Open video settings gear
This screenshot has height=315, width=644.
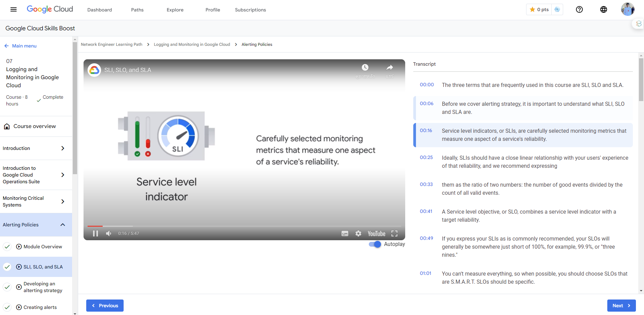358,233
